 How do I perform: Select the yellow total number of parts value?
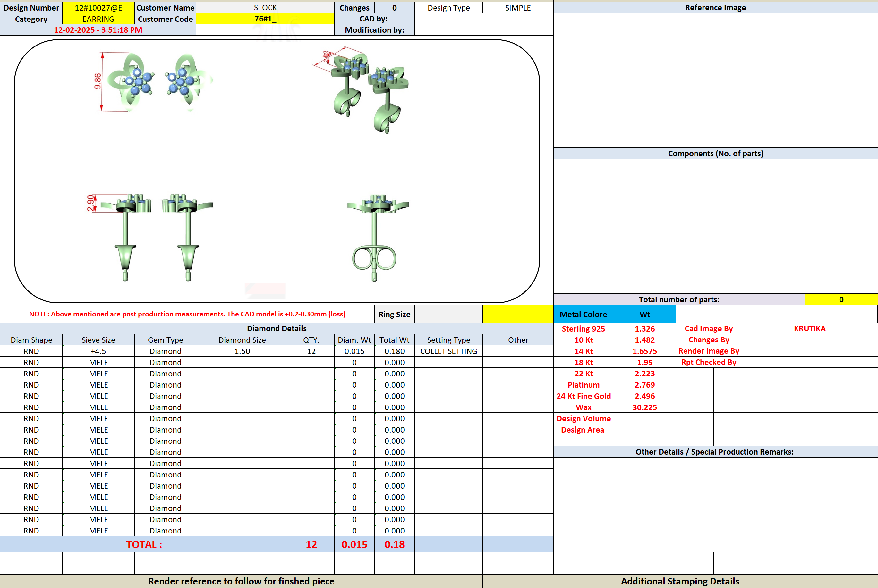coord(841,299)
